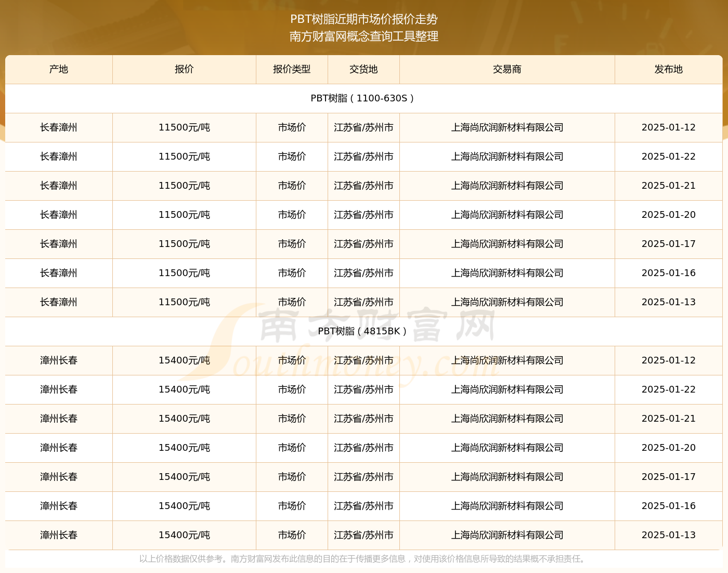Click date 2025-01-20 in 15400元/吨 row

(x=669, y=448)
